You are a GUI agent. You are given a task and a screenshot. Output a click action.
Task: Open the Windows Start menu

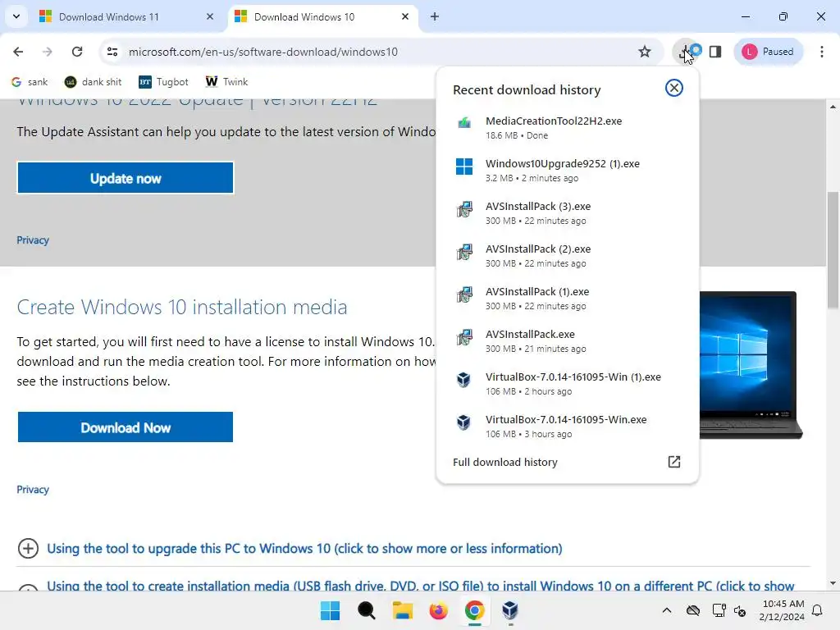[x=330, y=610]
